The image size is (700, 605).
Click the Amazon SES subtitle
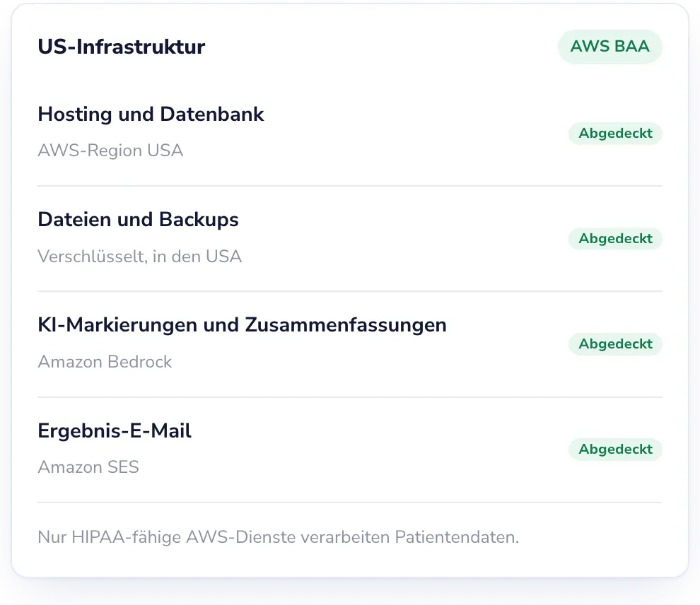tap(88, 467)
